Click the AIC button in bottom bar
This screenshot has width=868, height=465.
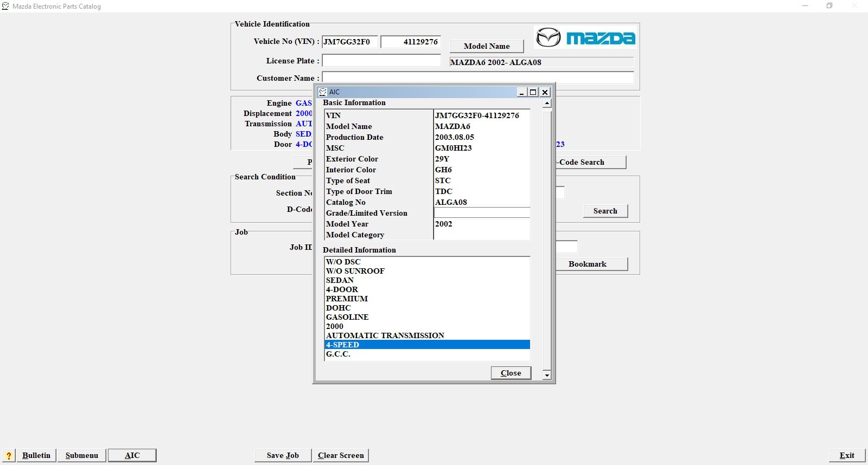[132, 456]
